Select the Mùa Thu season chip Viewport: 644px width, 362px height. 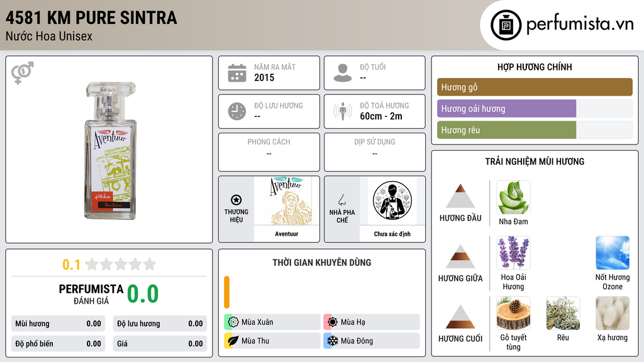pyautogui.click(x=272, y=341)
